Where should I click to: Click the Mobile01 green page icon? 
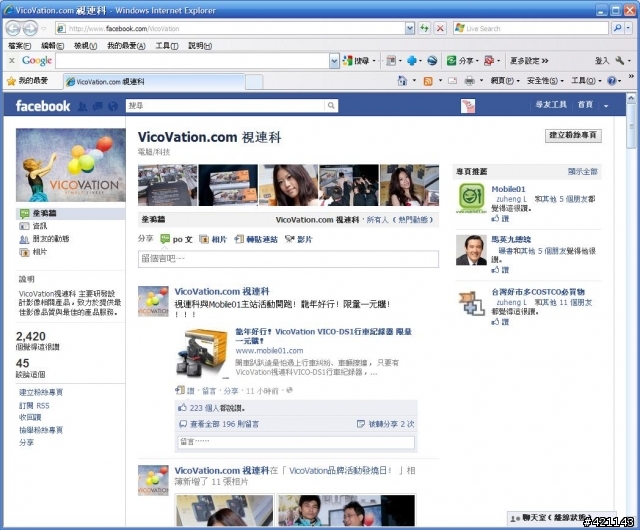471,198
